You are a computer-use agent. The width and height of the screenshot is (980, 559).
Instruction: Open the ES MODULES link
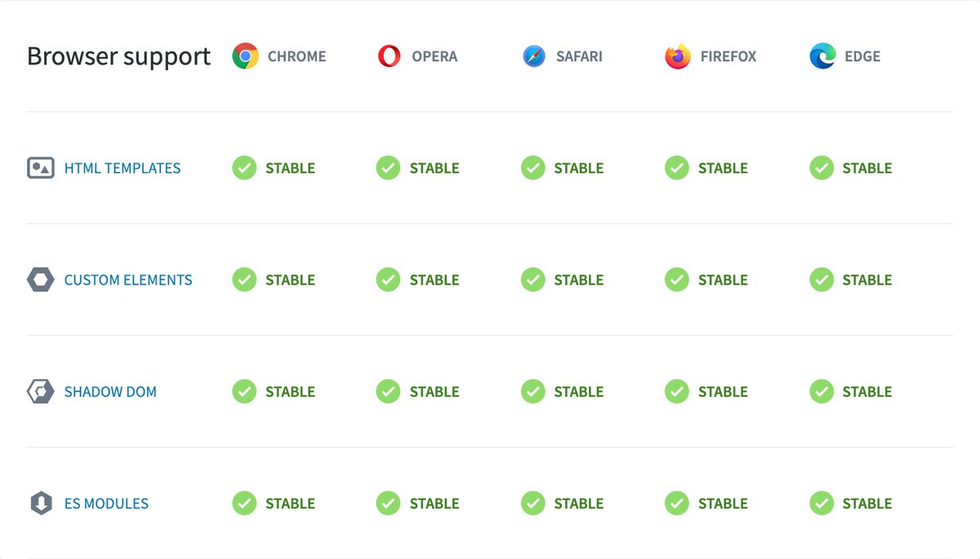point(106,503)
